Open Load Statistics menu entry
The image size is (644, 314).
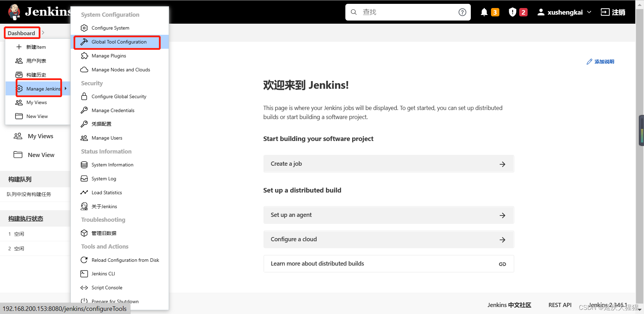(x=120, y=193)
